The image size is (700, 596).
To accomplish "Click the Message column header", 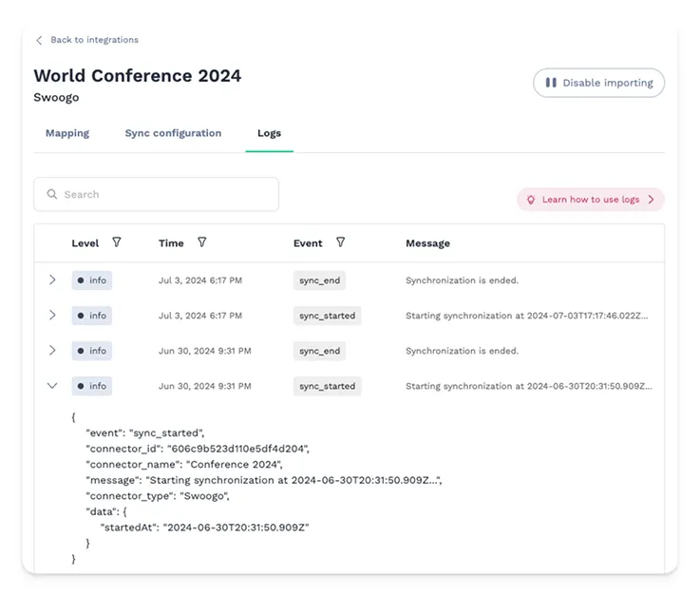I will tap(427, 243).
